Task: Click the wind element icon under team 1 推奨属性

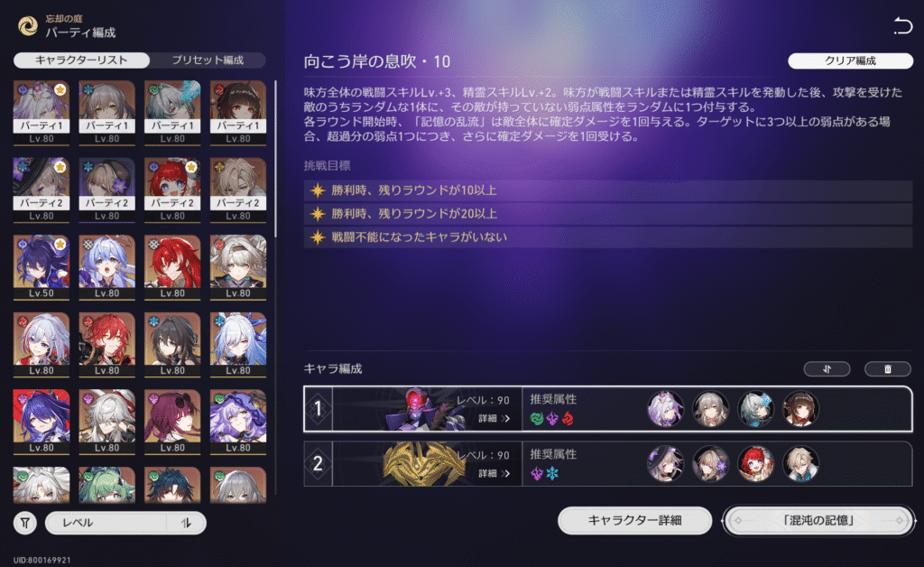Action: click(x=536, y=419)
